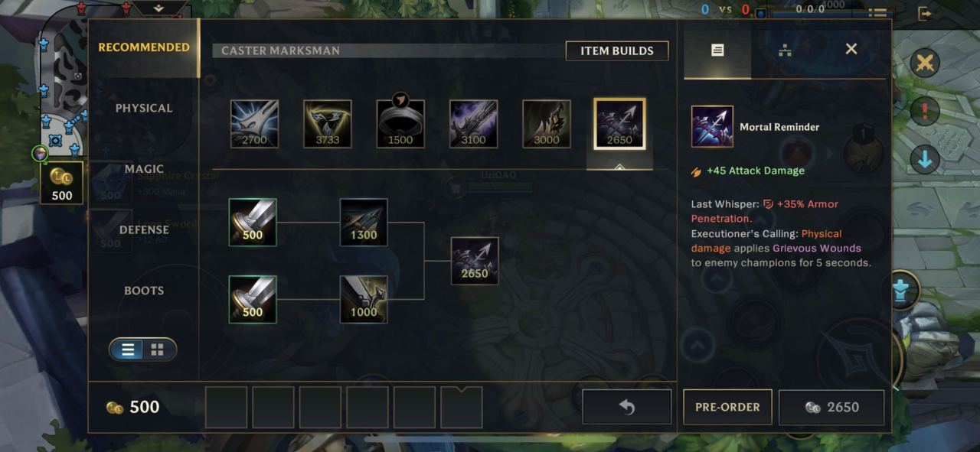The image size is (980, 452).
Task: Expand the minimap dropdown arrow
Action: [158, 8]
